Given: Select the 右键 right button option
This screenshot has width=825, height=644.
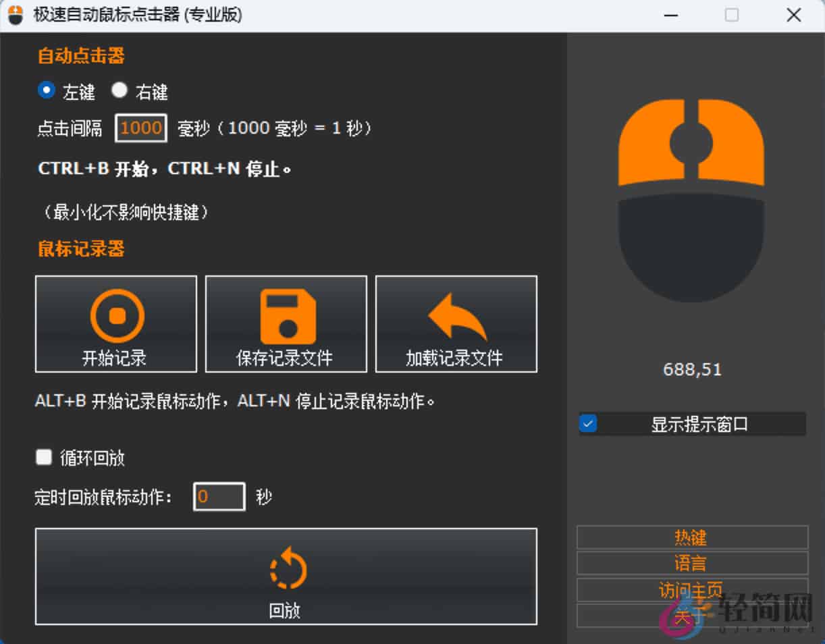Looking at the screenshot, I should pyautogui.click(x=119, y=90).
